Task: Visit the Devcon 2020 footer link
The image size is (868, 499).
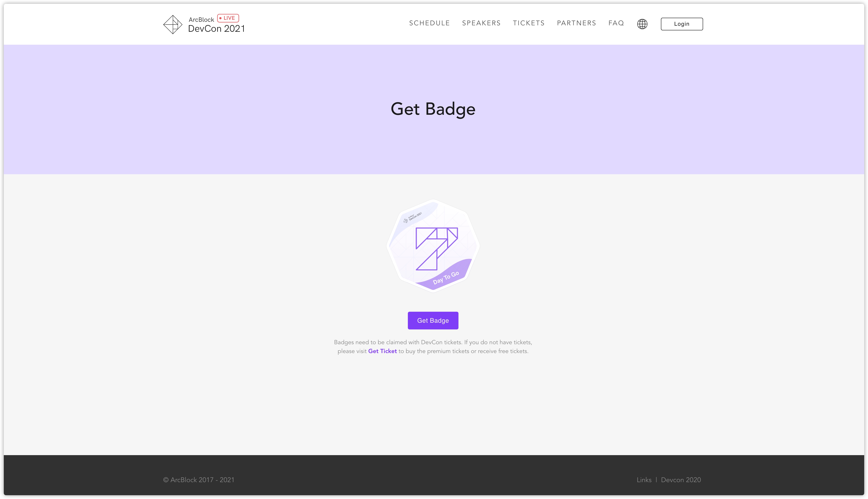Action: pos(681,480)
